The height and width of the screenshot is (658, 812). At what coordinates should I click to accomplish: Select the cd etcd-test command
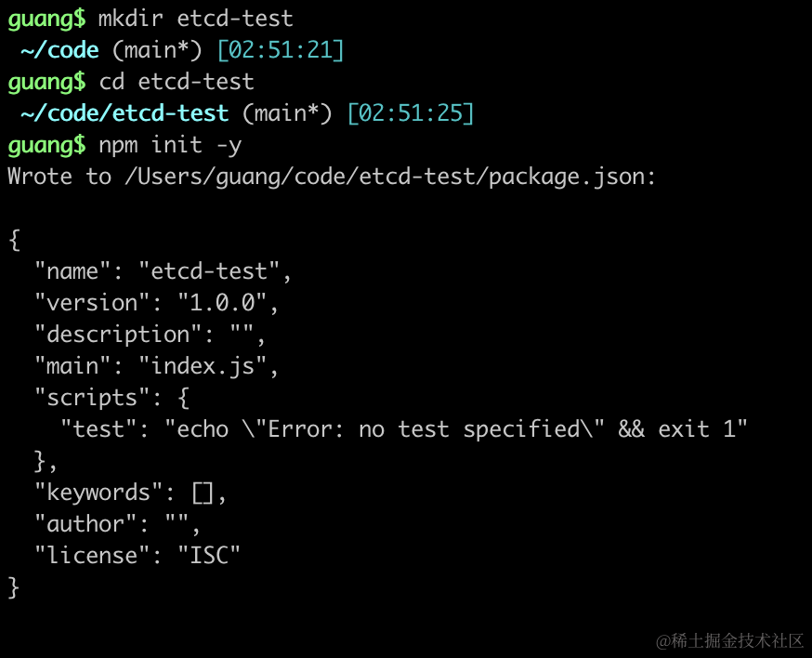pos(177,82)
